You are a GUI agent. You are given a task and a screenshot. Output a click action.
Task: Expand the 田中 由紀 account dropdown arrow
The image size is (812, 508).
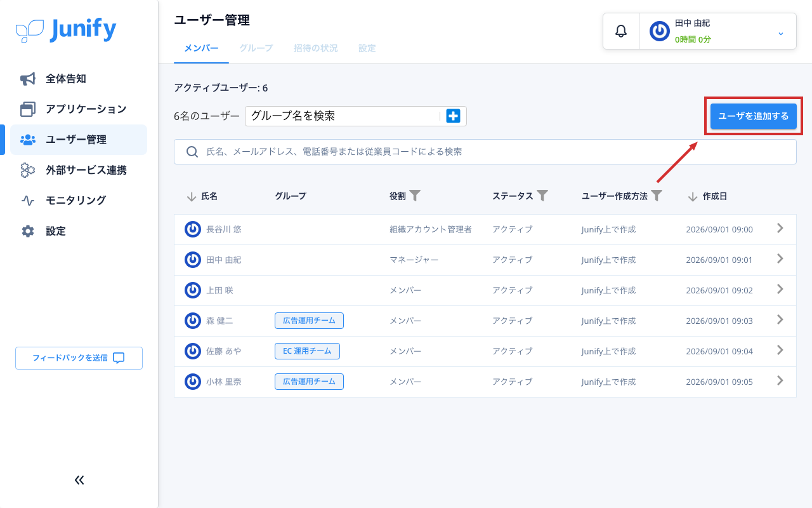point(781,33)
